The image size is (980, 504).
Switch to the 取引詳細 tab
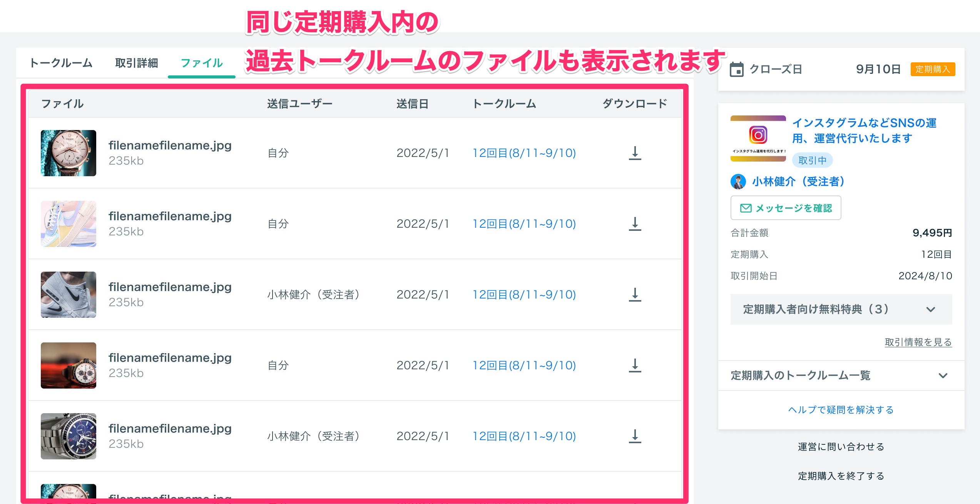[x=137, y=63]
